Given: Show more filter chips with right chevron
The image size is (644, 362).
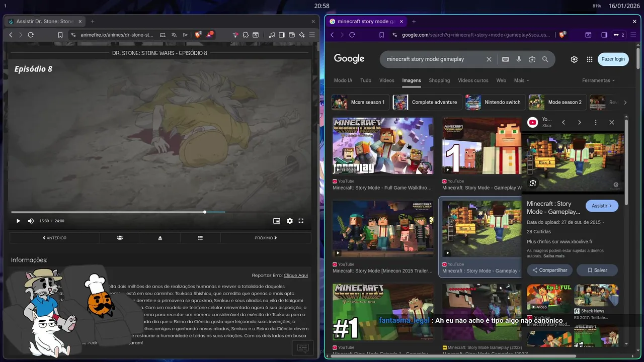Looking at the screenshot, I should [x=625, y=102].
